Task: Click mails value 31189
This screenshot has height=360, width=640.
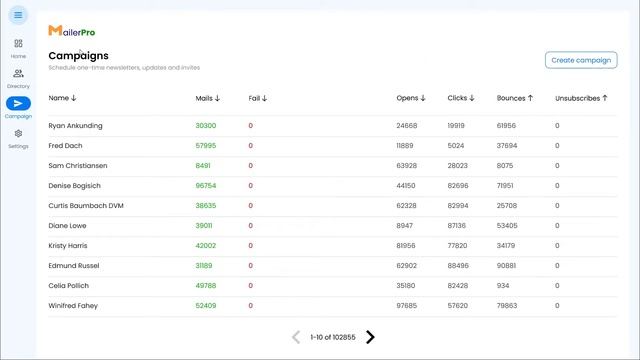Action: click(x=204, y=266)
